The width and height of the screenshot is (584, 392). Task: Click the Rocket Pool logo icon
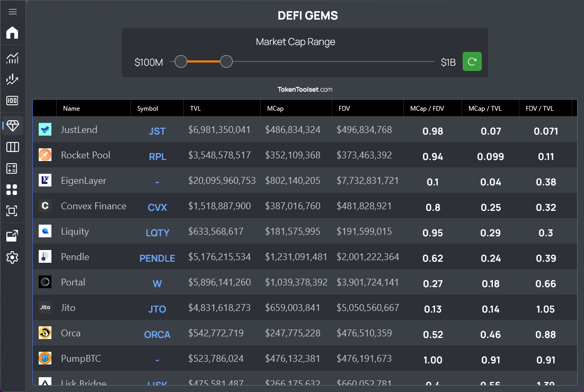[45, 155]
